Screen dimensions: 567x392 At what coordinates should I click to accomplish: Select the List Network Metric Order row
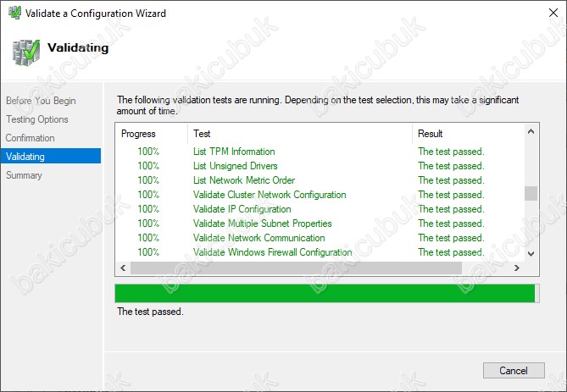tap(320, 180)
